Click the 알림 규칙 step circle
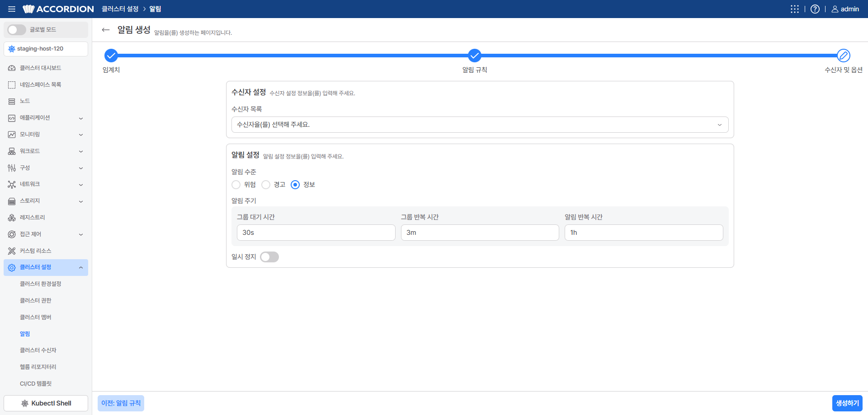This screenshot has width=868, height=415. [x=474, y=56]
